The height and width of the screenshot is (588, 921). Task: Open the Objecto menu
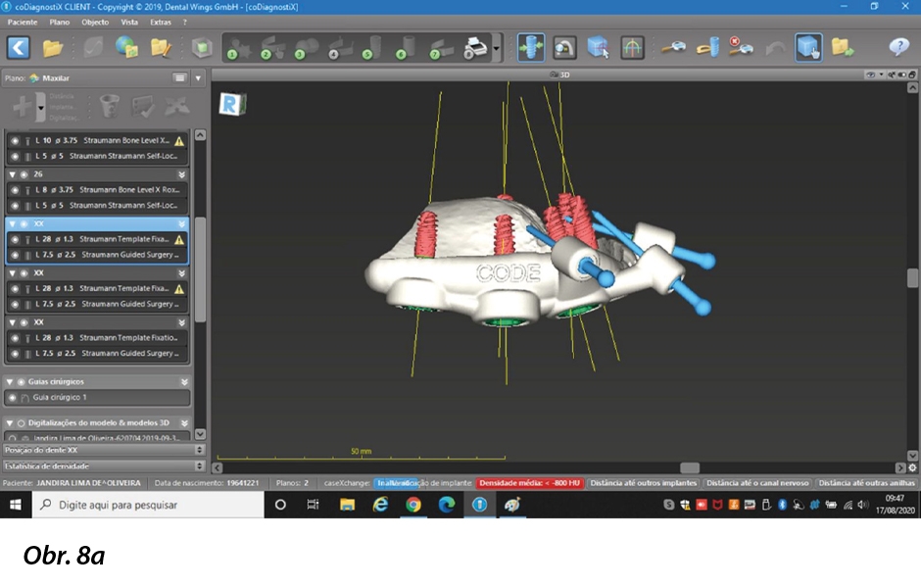(95, 23)
